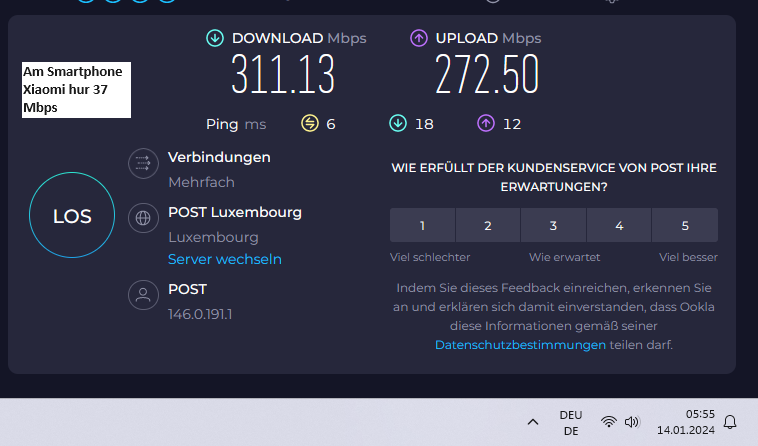Viewport: 758px width, 446px height.
Task: Open DEU DE keyboard language switcher
Action: point(571,423)
